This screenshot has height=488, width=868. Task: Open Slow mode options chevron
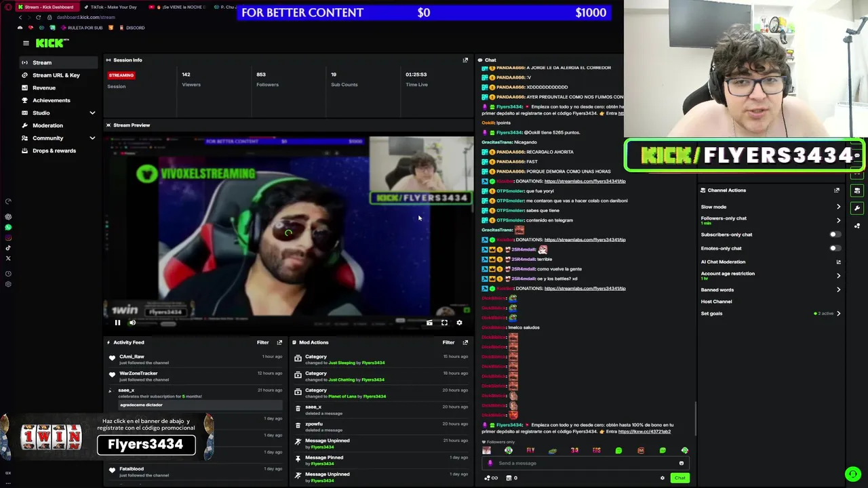pos(838,207)
